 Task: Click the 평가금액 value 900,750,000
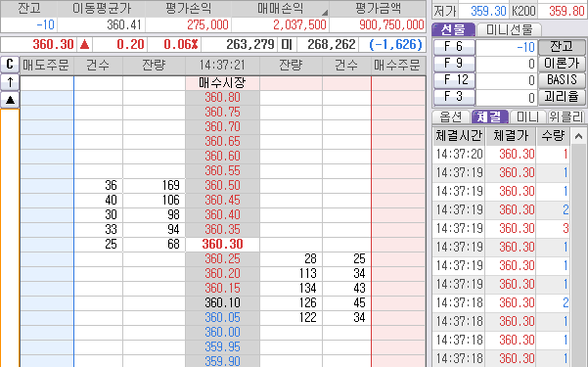coord(391,25)
